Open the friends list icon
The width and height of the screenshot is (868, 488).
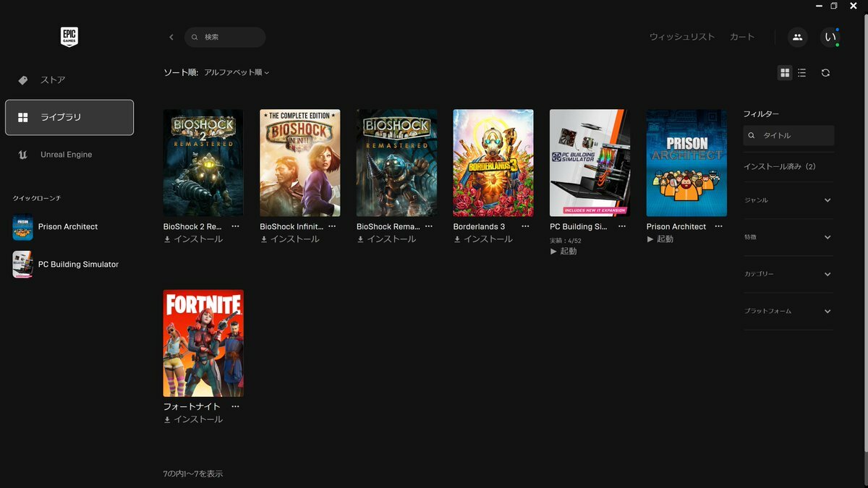(797, 37)
